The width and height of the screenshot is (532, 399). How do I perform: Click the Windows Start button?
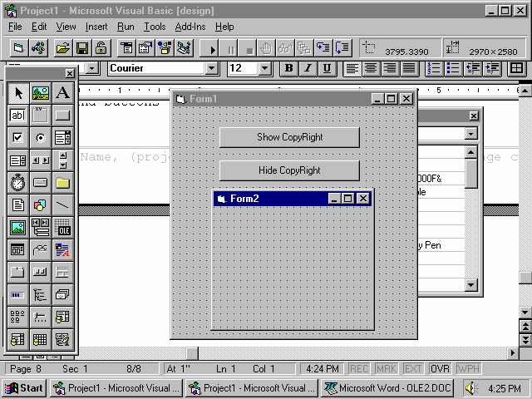point(24,388)
